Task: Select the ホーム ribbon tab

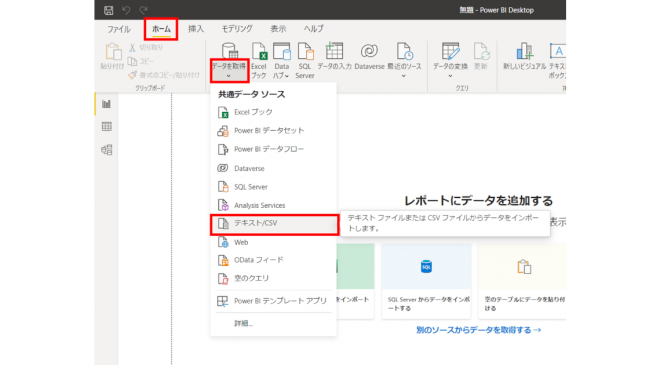Action: point(161,29)
